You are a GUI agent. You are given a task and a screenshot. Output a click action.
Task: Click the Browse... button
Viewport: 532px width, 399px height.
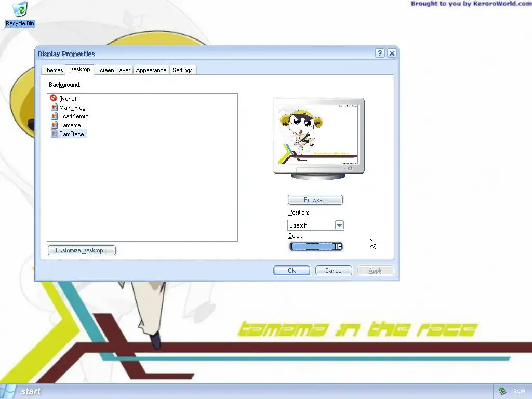point(315,200)
